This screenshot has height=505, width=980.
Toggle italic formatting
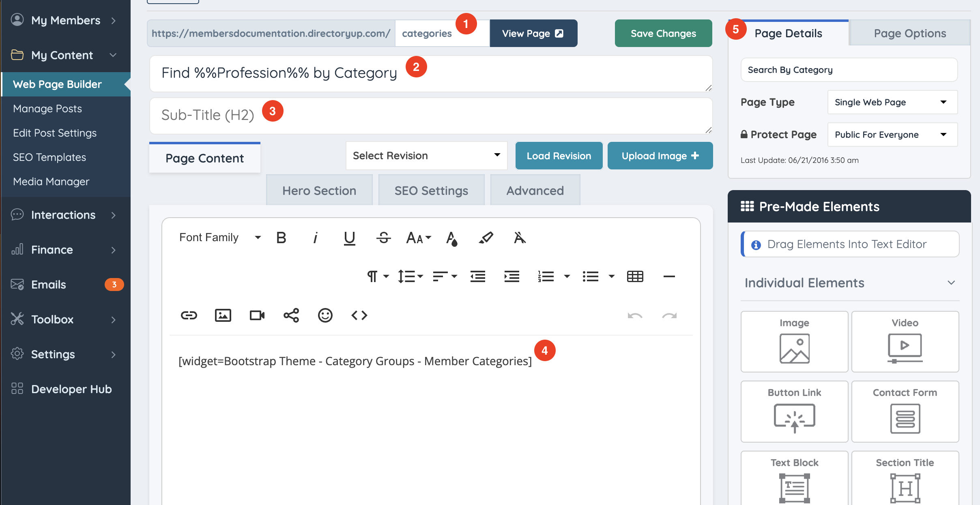315,238
